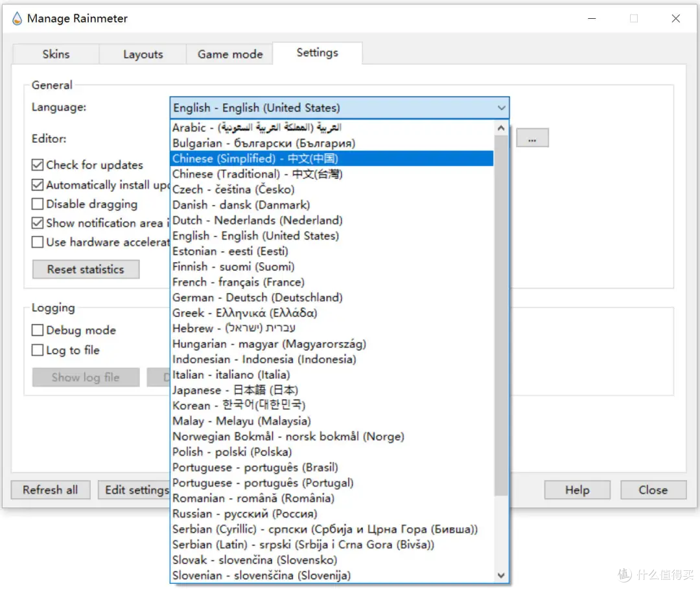Pick Czech - čeština (Česko)
700x589 pixels.
coord(332,189)
